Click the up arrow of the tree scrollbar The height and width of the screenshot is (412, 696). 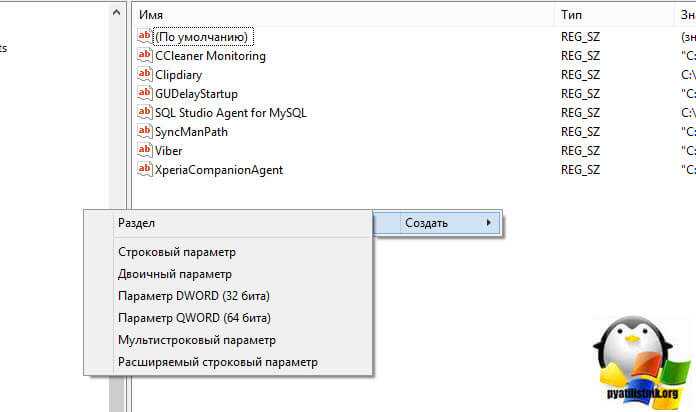point(117,12)
